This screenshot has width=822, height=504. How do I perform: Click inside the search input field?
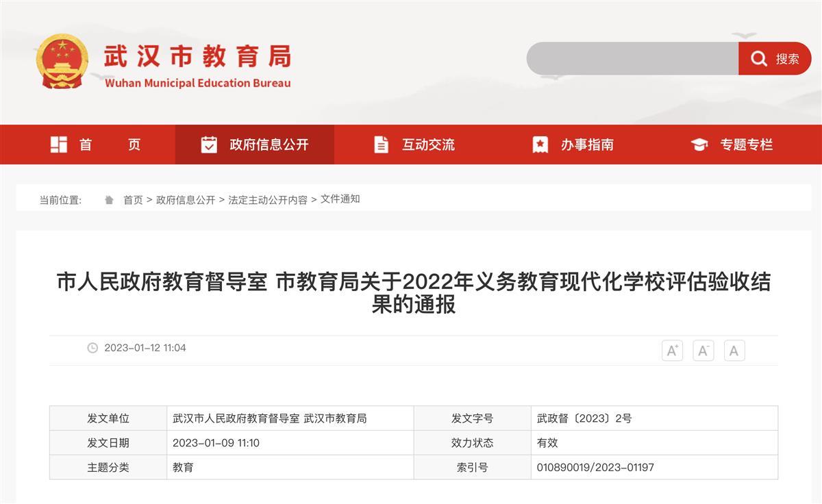(x=630, y=59)
